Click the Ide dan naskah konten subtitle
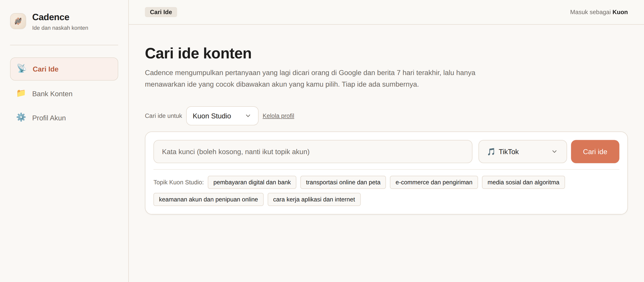The width and height of the screenshot is (644, 282). [60, 28]
